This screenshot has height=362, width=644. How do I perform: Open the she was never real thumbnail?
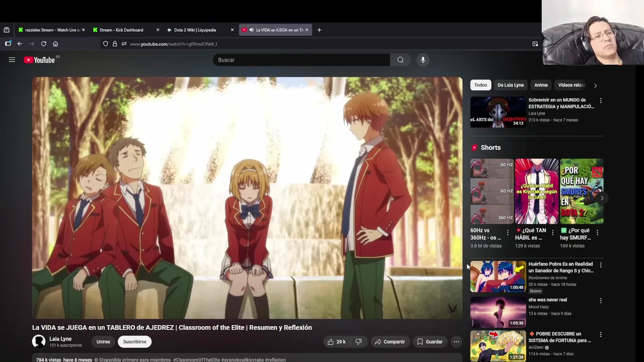(x=498, y=312)
